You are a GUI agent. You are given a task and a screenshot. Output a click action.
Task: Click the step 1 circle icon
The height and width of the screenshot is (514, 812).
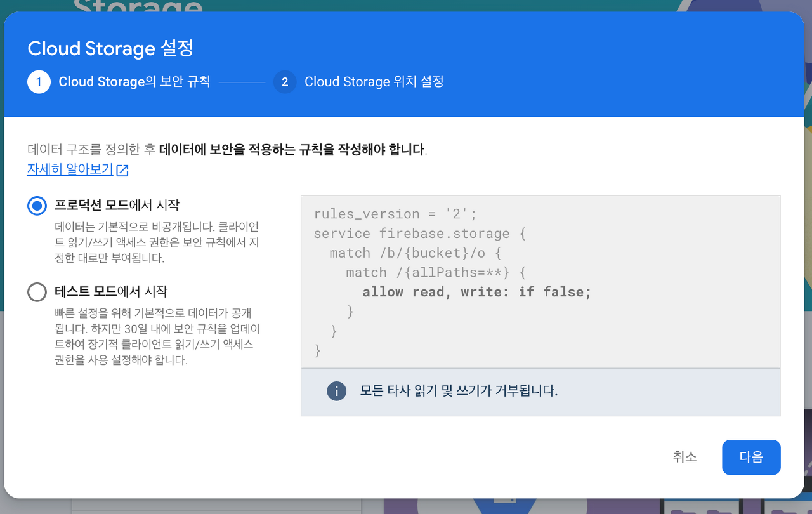[39, 82]
